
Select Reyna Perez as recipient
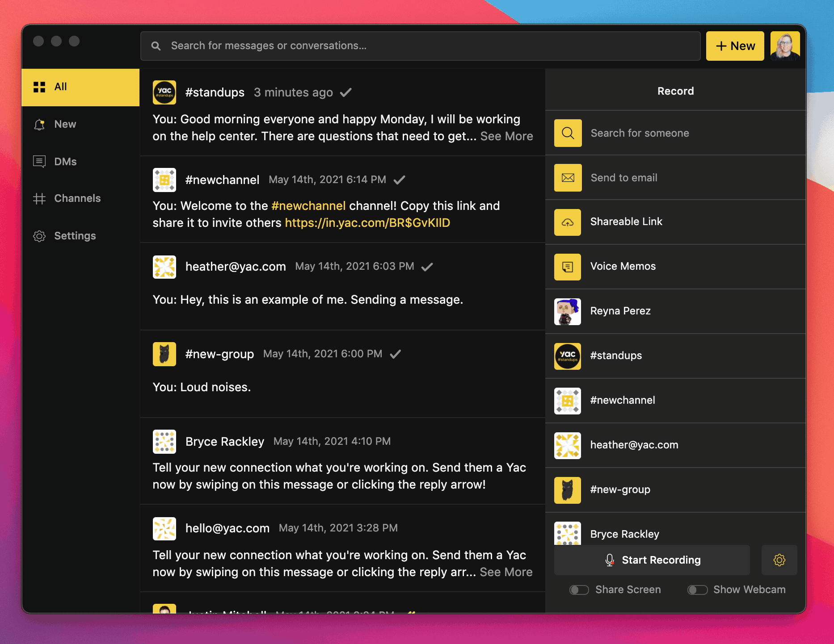pyautogui.click(x=675, y=312)
